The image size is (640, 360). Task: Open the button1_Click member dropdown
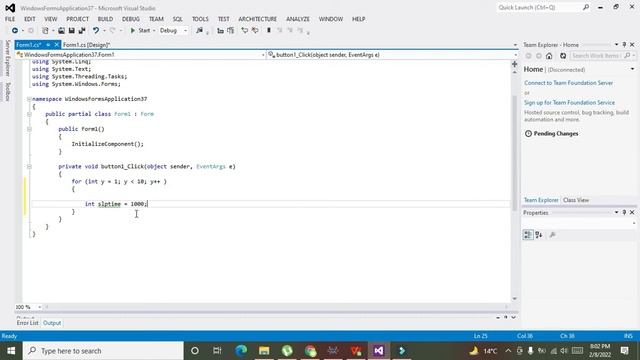click(393, 55)
